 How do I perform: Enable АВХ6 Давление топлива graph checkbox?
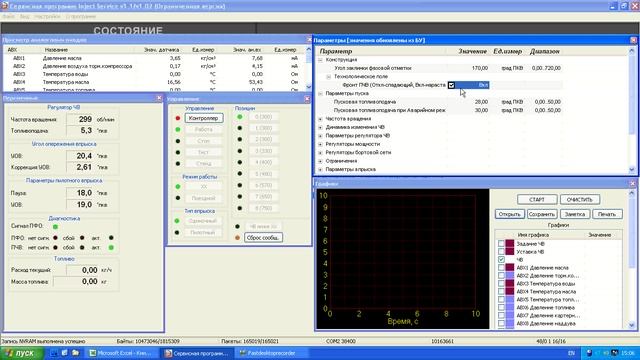[x=501, y=307]
